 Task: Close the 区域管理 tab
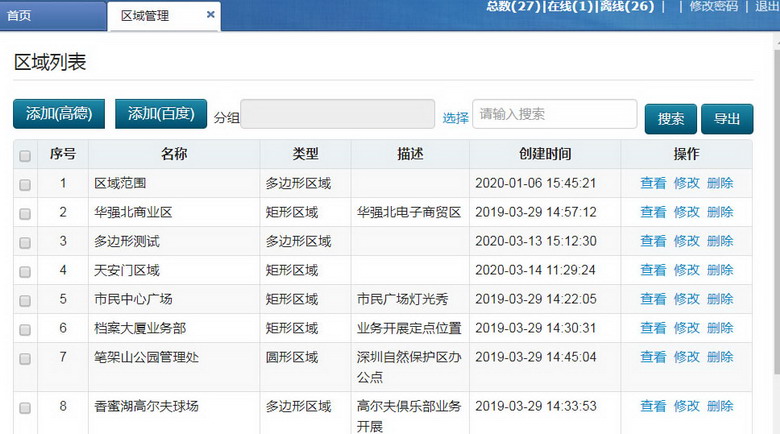pos(210,15)
